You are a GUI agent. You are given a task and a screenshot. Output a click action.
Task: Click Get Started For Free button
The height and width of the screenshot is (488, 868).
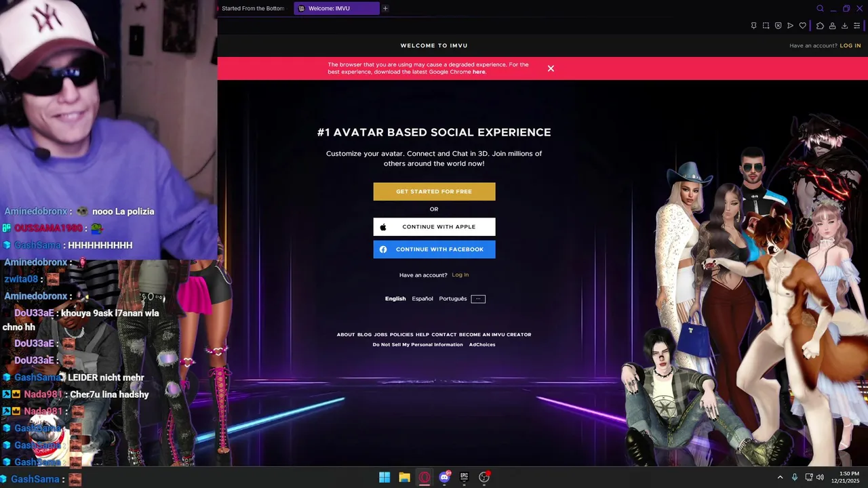coord(434,192)
